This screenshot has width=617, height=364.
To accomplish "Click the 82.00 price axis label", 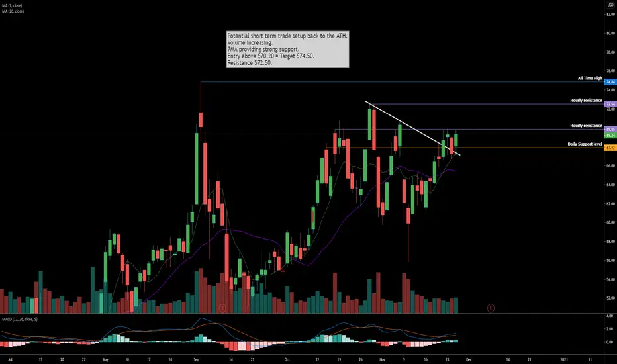I will click(x=610, y=15).
